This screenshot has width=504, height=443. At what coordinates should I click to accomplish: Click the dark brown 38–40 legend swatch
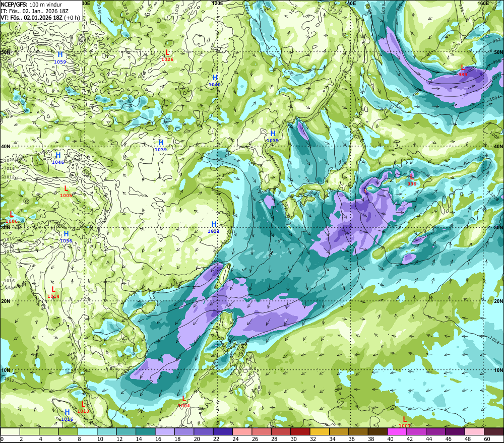377,431
